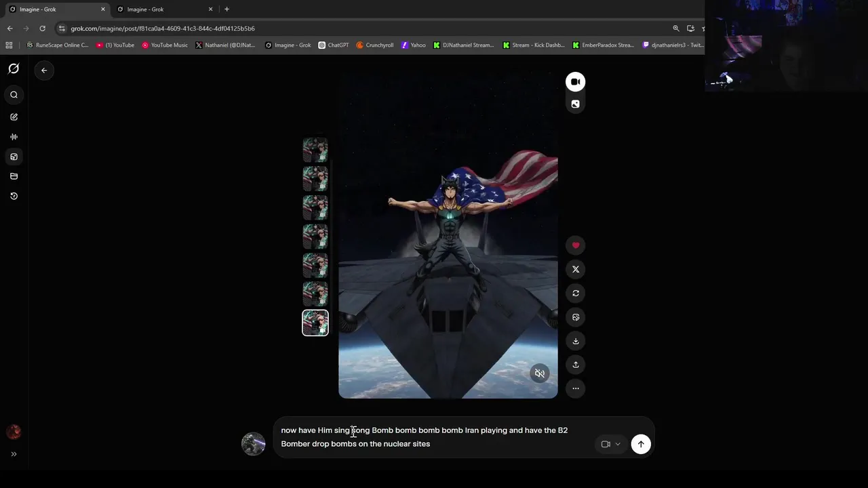Unmute the video with the speaker icon

click(x=540, y=373)
